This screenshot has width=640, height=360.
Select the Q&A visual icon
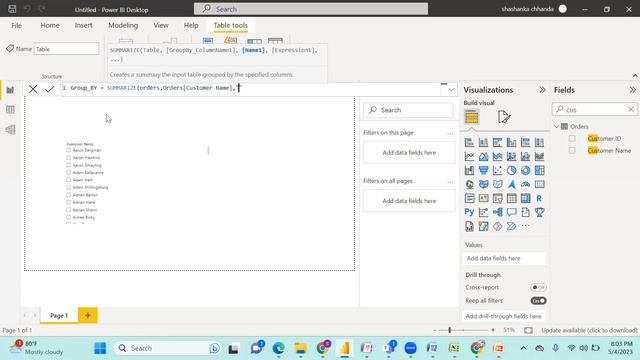pyautogui.click(x=511, y=212)
